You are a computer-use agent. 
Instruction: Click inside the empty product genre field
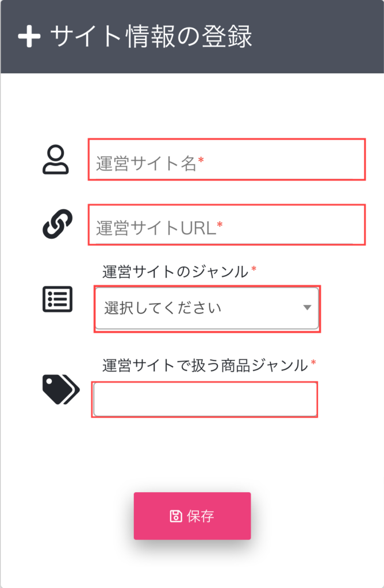[x=205, y=400]
